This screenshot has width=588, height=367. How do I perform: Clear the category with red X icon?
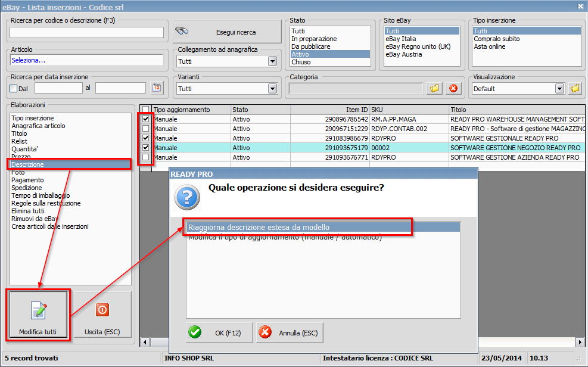pyautogui.click(x=453, y=88)
